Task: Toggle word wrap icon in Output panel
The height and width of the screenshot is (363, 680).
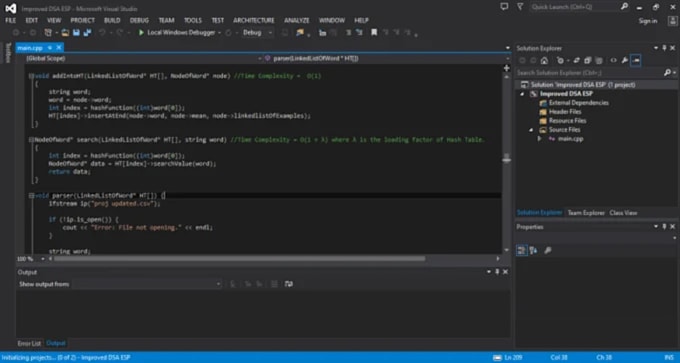Action: pyautogui.click(x=289, y=284)
